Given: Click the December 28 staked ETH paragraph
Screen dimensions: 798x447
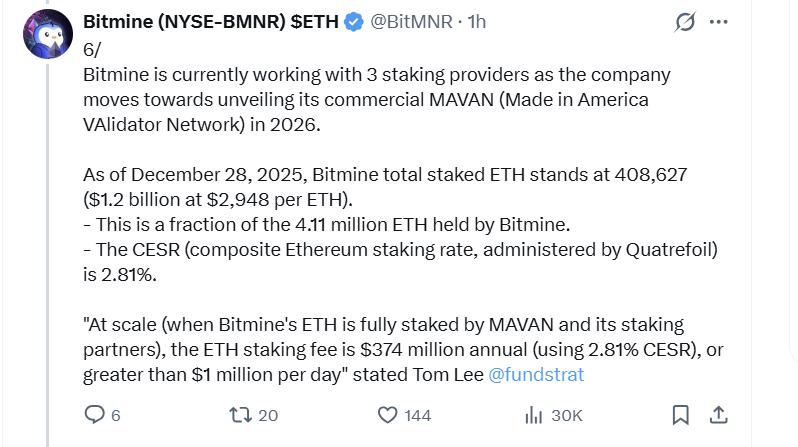Looking at the screenshot, I should tap(384, 185).
